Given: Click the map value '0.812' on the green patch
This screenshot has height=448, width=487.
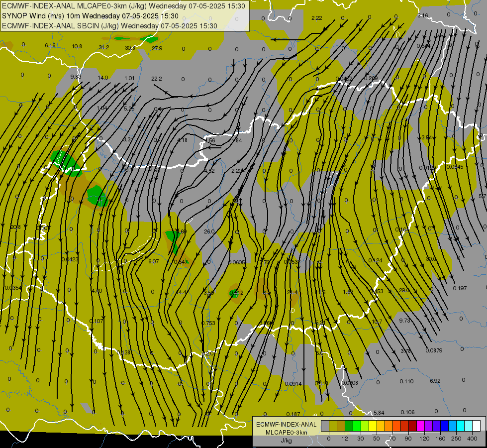Looking at the screenshot, I should pyautogui.click(x=236, y=293).
